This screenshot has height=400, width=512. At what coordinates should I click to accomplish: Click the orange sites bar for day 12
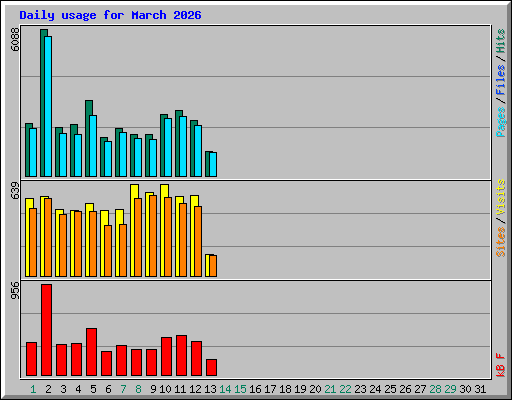198,241
